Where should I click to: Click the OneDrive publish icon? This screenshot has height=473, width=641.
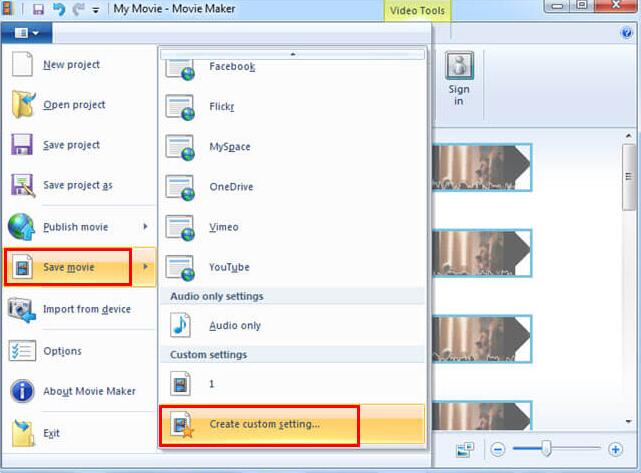point(180,188)
